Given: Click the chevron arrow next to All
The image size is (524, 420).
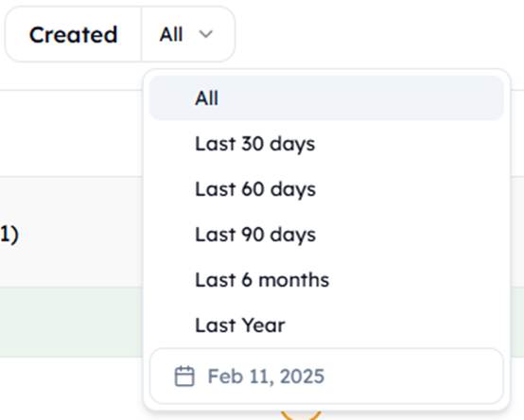Looking at the screenshot, I should point(205,34).
